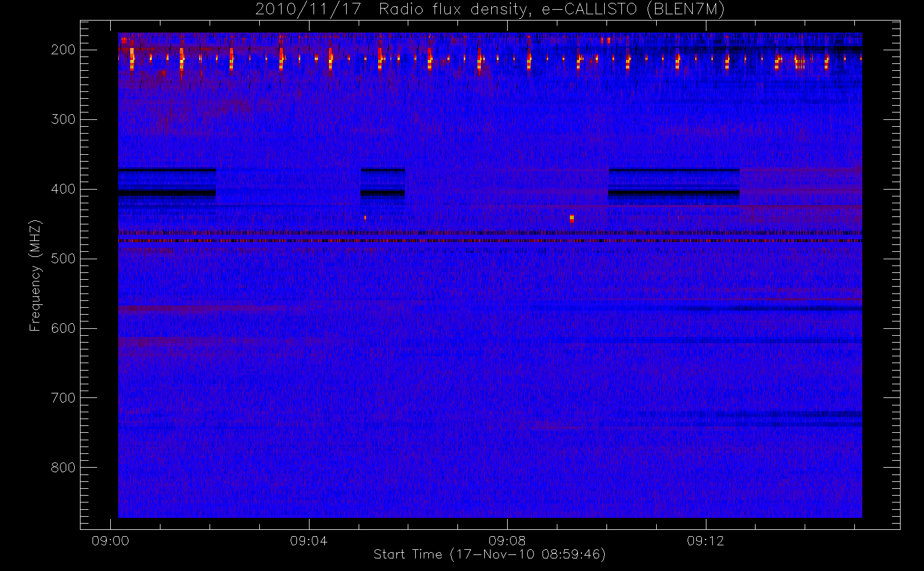Click the 09:04 time tick label

tap(308, 541)
